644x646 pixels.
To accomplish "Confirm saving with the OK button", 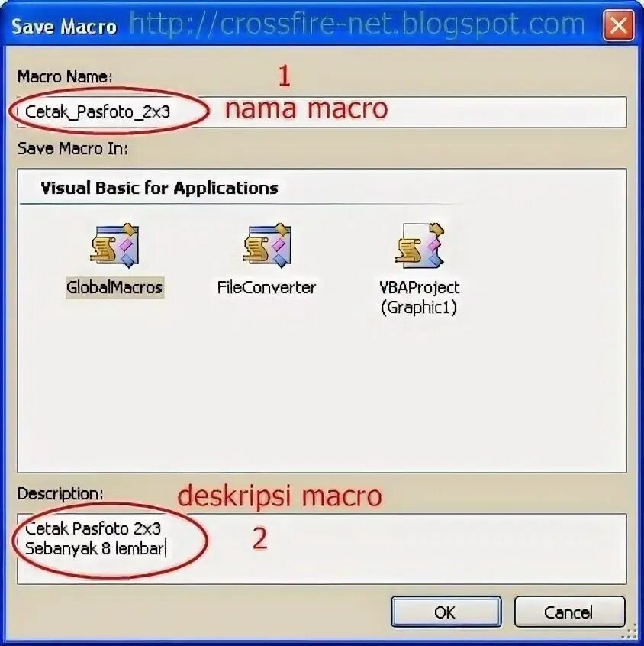I will 446,612.
